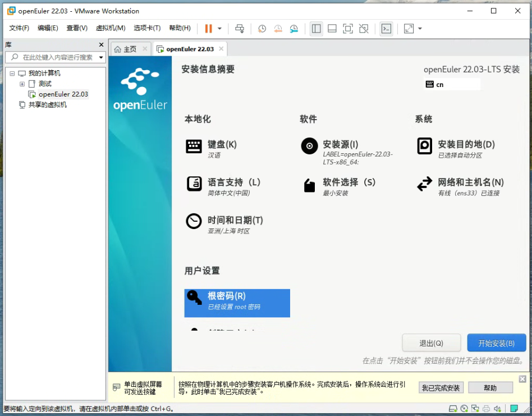Close the openEuler 22.03 tab
This screenshot has height=416, width=532.
coord(221,49)
